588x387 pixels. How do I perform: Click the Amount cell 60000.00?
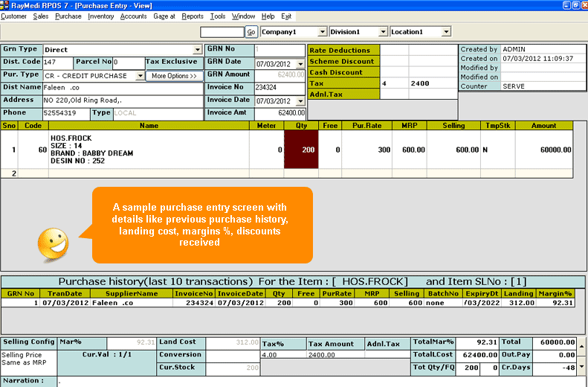tap(543, 150)
